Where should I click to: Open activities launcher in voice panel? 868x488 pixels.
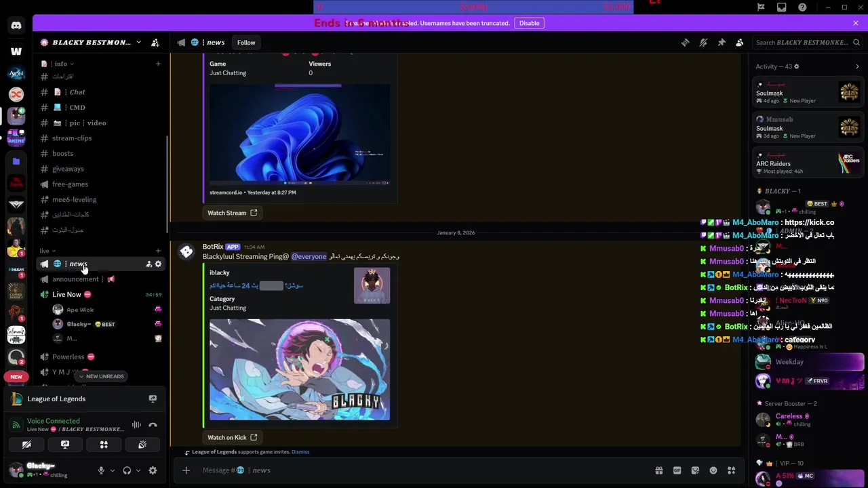104,445
